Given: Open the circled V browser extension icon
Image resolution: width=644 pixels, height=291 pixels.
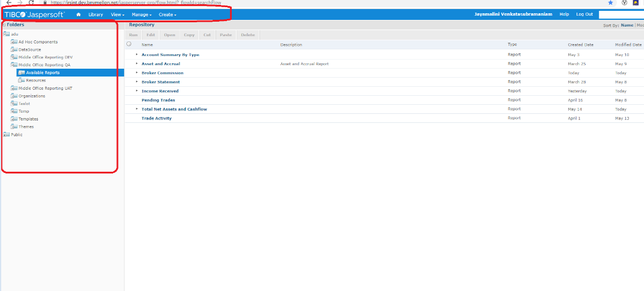Looking at the screenshot, I should (624, 2).
